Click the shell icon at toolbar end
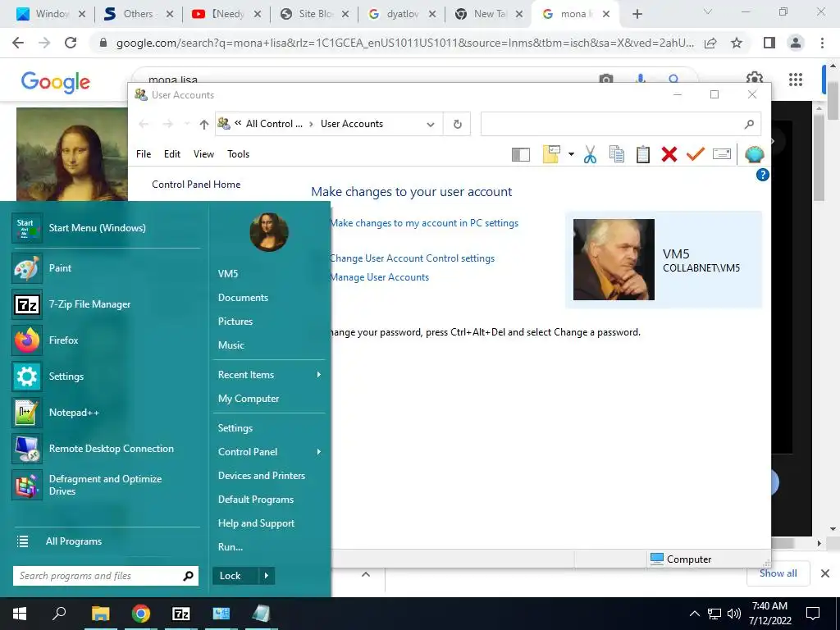 click(x=755, y=154)
